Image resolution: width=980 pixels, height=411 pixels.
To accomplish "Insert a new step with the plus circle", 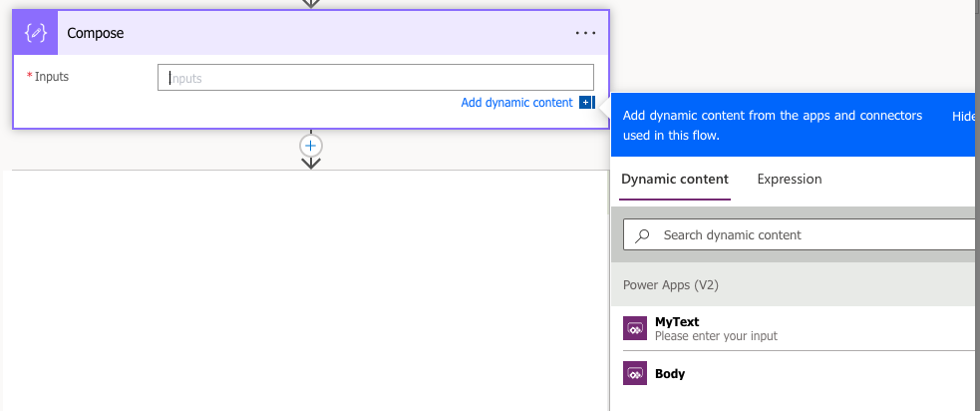I will (x=311, y=145).
